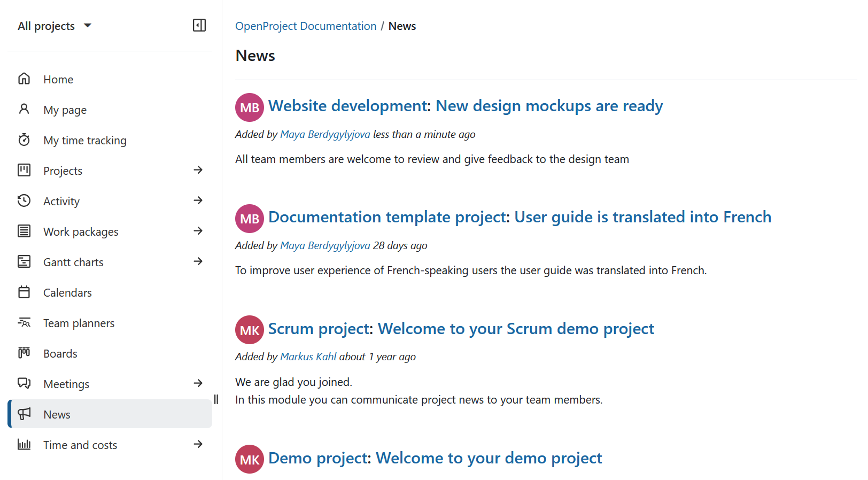This screenshot has width=868, height=480.
Task: Select Activity in the sidebar menu
Action: [61, 202]
